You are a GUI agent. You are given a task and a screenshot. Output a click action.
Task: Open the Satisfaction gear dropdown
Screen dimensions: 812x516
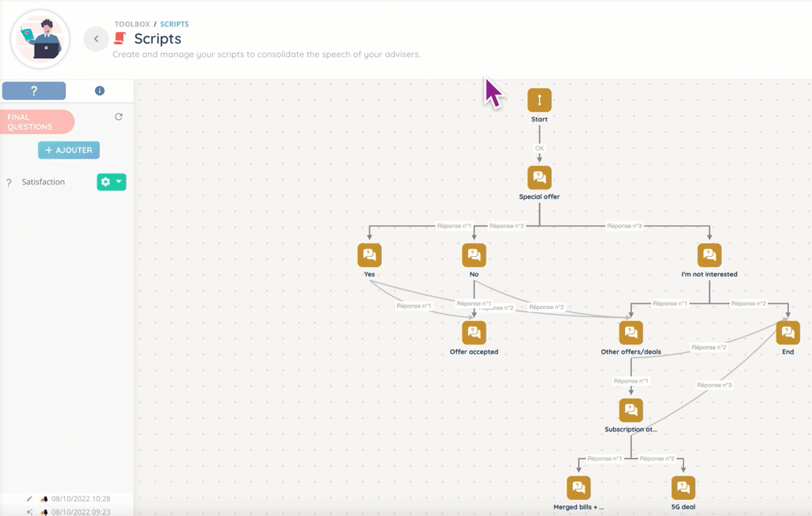(111, 182)
